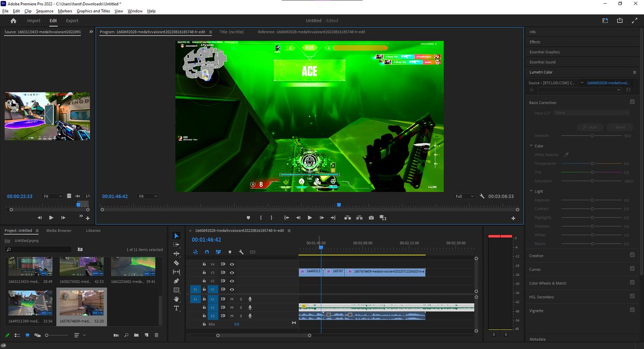Expand the Color Wheels & Match section
Viewport: 644px width, 349px height.
click(547, 283)
